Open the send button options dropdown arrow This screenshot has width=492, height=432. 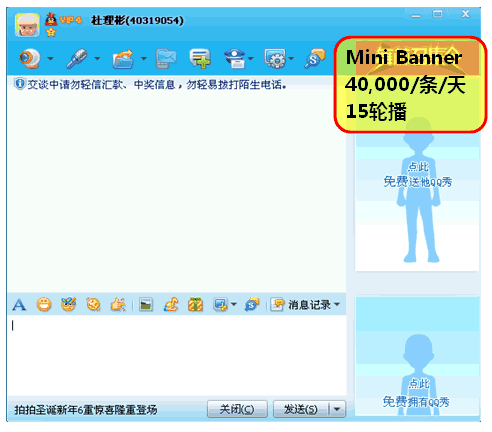click(337, 409)
